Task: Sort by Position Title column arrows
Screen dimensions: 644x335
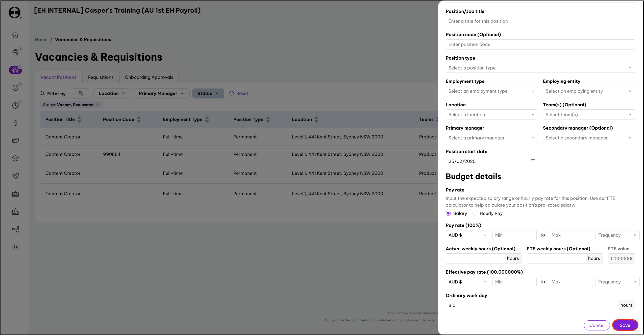Action: coord(79,119)
